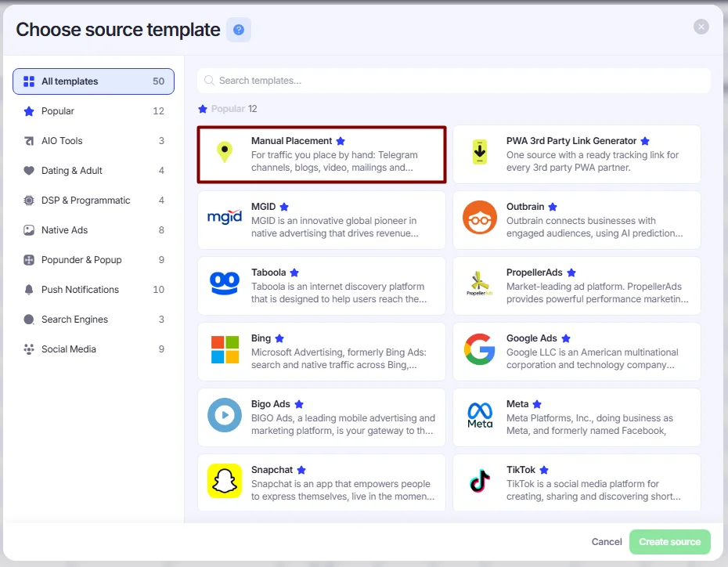728x567 pixels.
Task: Open the Popular category
Action: coord(93,111)
